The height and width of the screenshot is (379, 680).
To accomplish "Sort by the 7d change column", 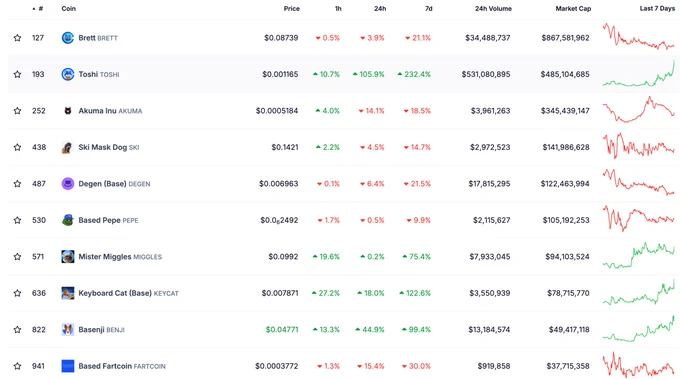I will [x=428, y=8].
